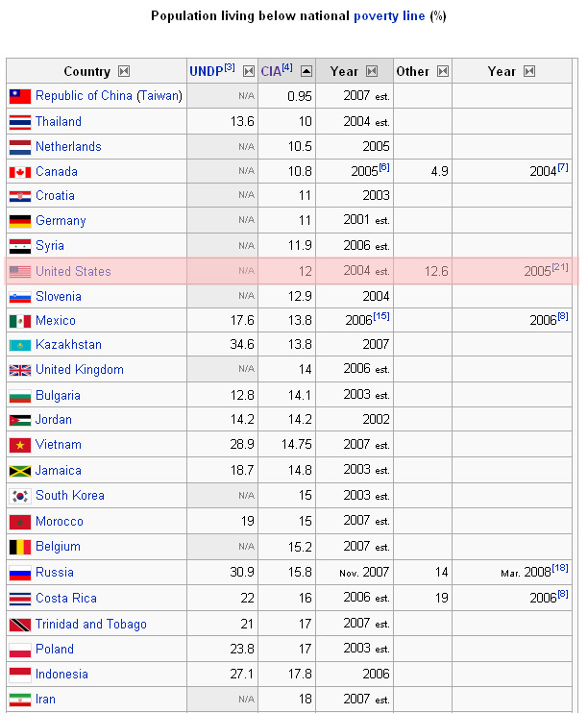Open footnote 18 in Russia row
Viewport: 588px width, 713px height.
point(560,569)
